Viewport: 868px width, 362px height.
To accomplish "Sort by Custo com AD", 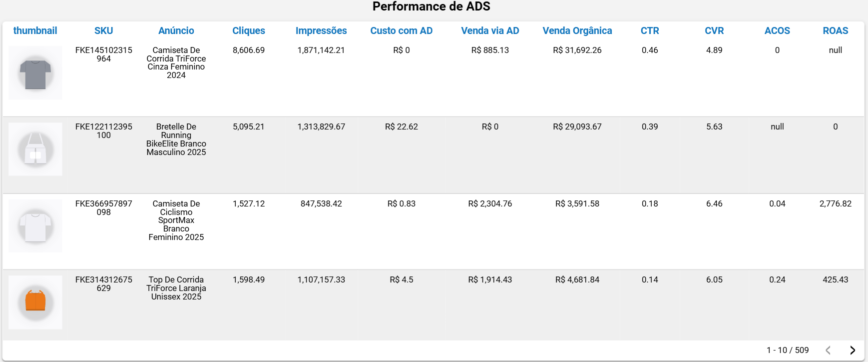I will click(x=402, y=30).
